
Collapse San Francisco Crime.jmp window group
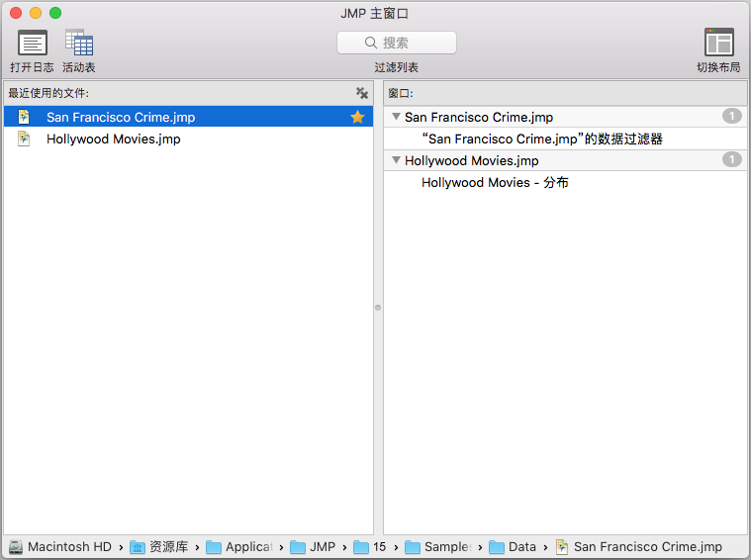coord(396,117)
